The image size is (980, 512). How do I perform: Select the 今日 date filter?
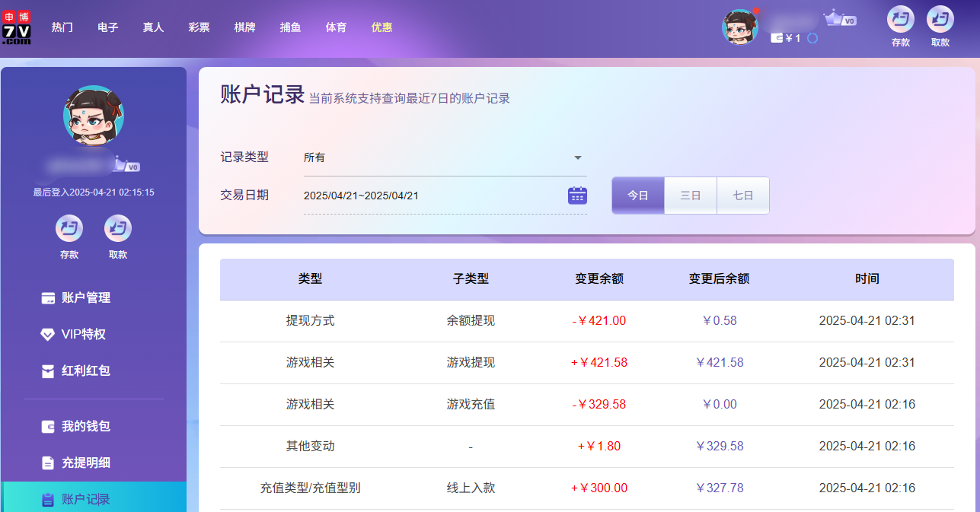[637, 195]
